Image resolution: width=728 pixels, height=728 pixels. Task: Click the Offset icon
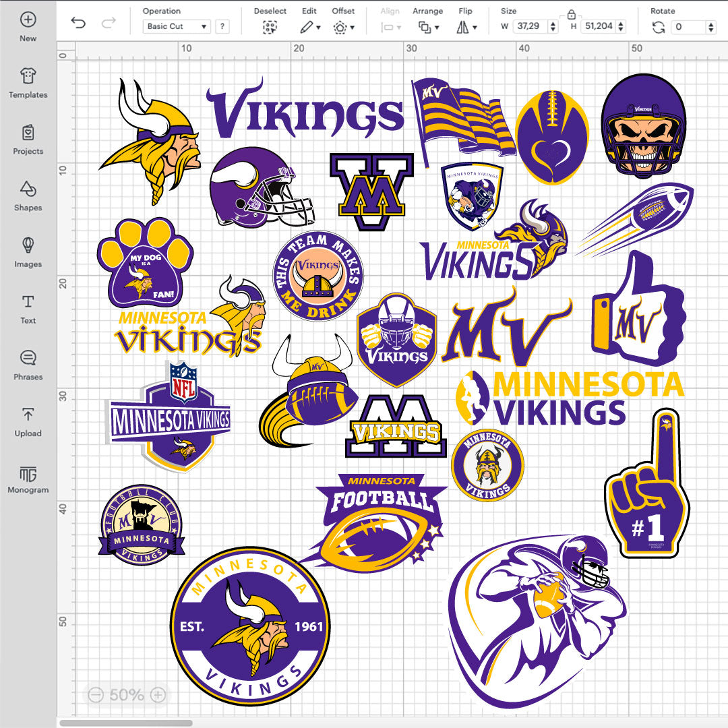339,28
